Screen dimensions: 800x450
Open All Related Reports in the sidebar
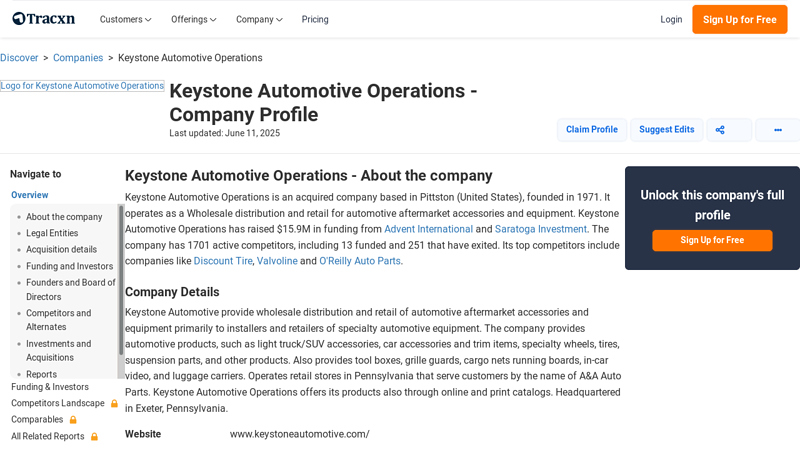click(48, 436)
